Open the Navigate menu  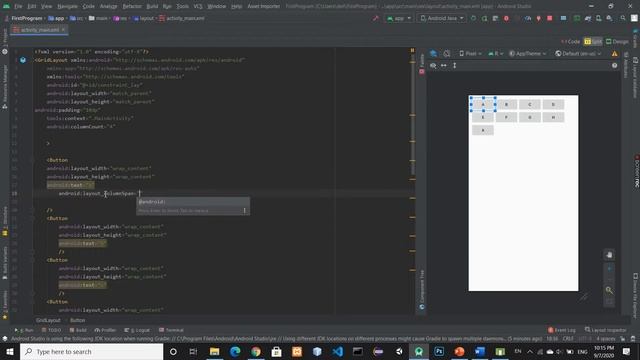(67, 6)
